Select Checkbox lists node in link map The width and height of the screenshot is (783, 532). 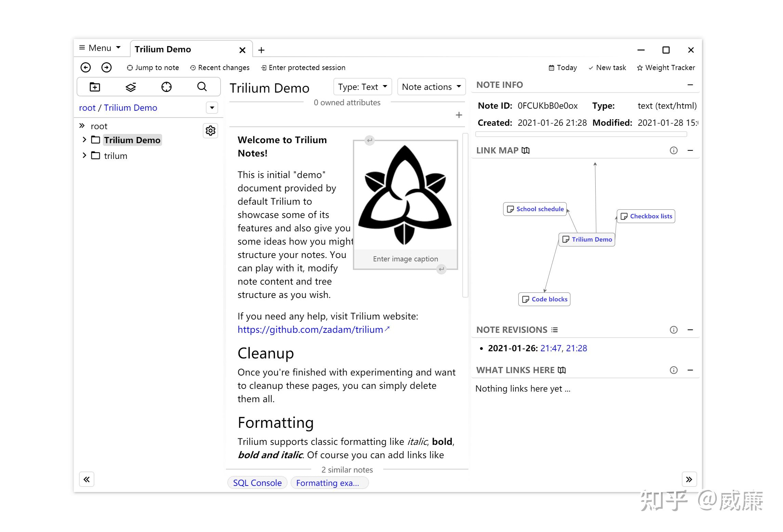point(646,216)
